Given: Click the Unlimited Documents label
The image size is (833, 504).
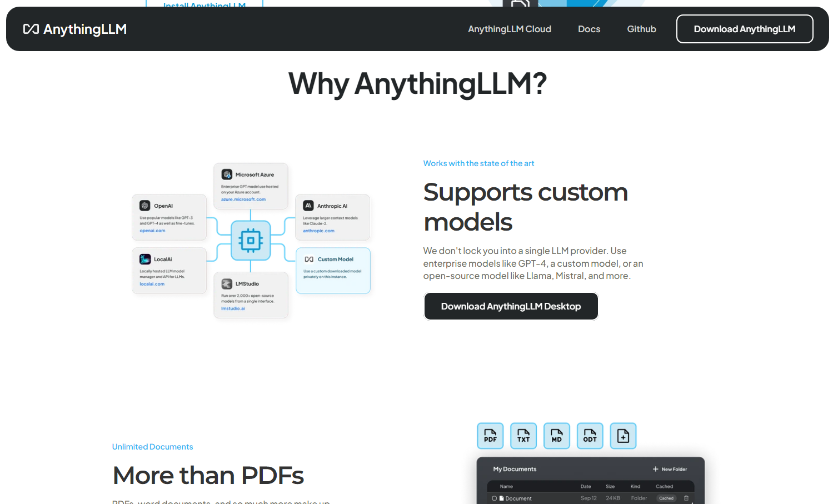Looking at the screenshot, I should point(152,447).
